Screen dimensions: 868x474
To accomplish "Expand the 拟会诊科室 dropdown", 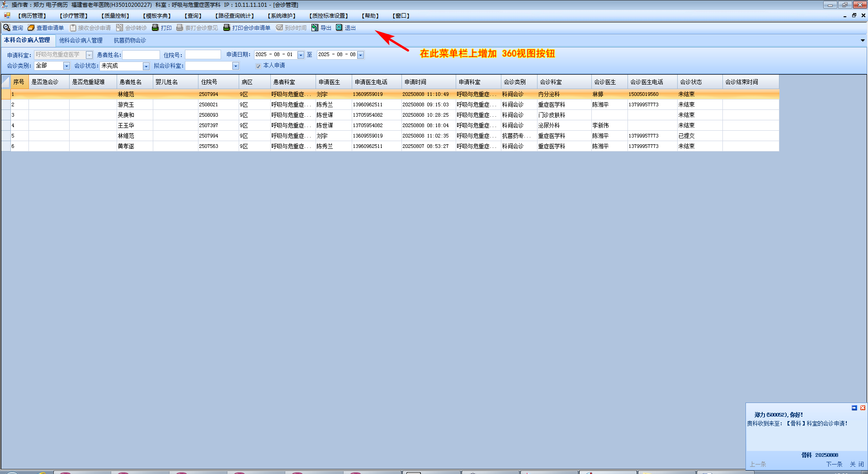I will point(236,66).
